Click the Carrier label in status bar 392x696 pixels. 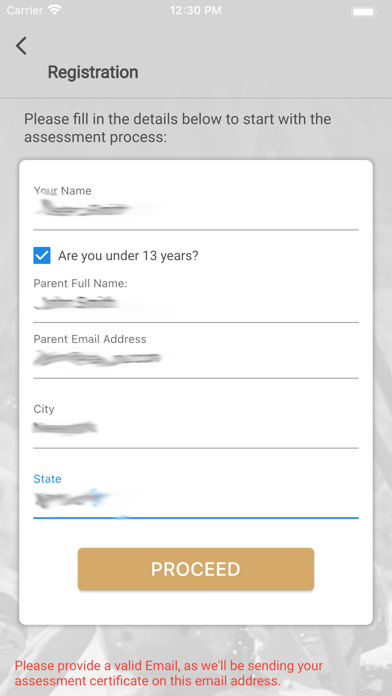coord(25,10)
